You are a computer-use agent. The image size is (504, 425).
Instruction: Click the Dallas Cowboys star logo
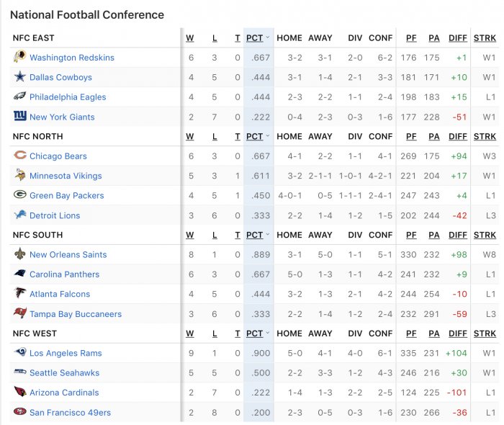pos(19,77)
